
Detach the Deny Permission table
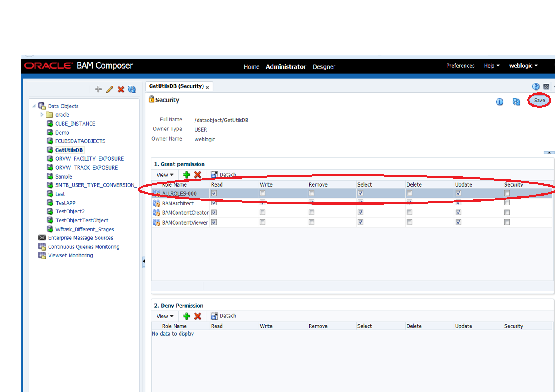tap(223, 316)
